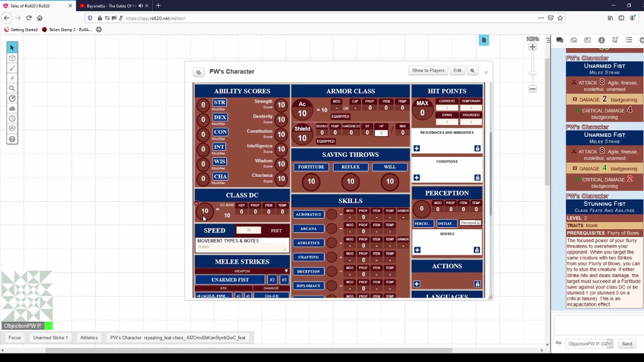Image resolution: width=644 pixels, height=362 pixels.
Task: Roll the DEX modifier button
Action: coord(220,117)
